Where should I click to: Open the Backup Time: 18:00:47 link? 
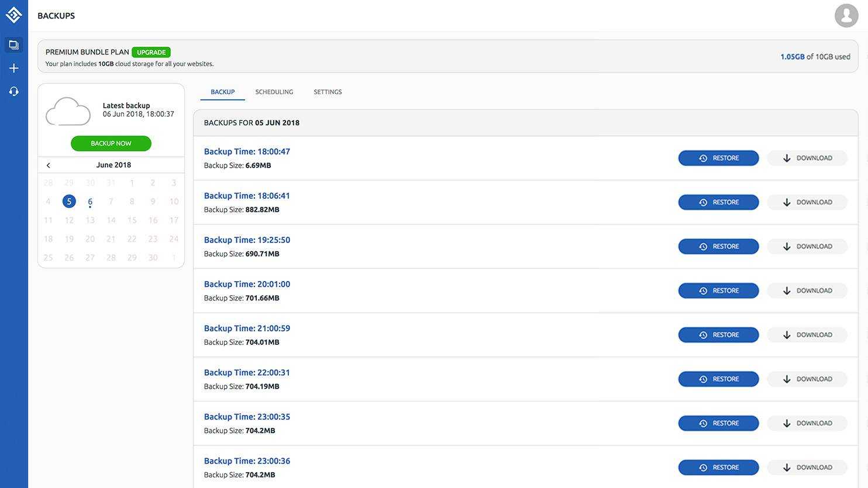point(247,151)
